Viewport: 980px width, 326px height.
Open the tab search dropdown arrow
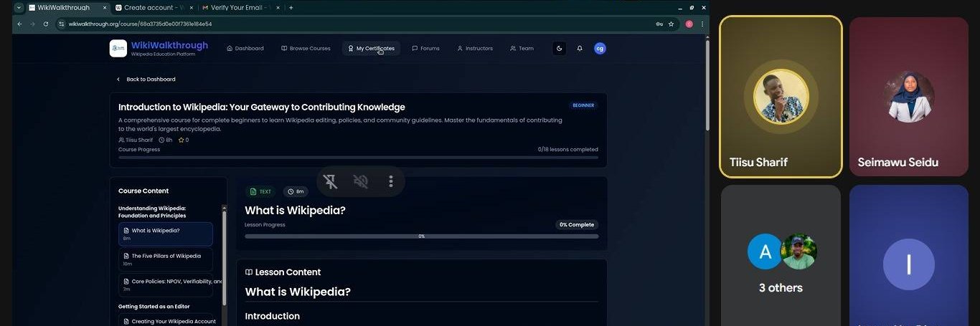point(19,7)
